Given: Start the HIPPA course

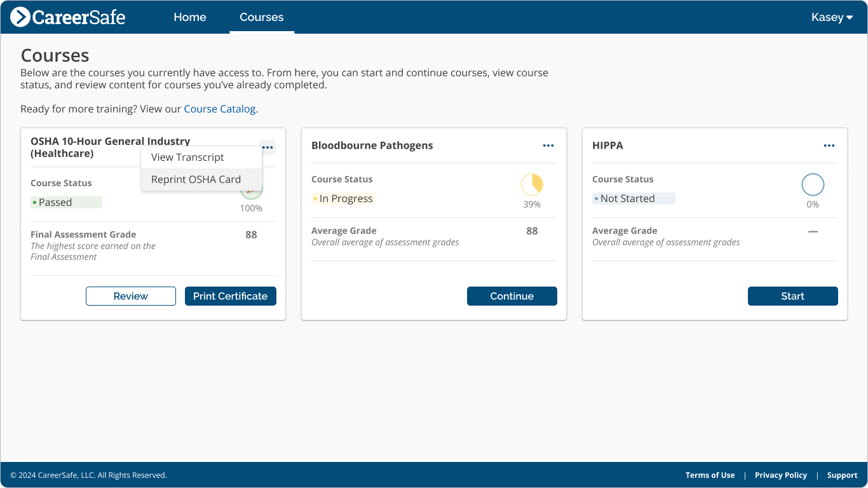Looking at the screenshot, I should [793, 296].
